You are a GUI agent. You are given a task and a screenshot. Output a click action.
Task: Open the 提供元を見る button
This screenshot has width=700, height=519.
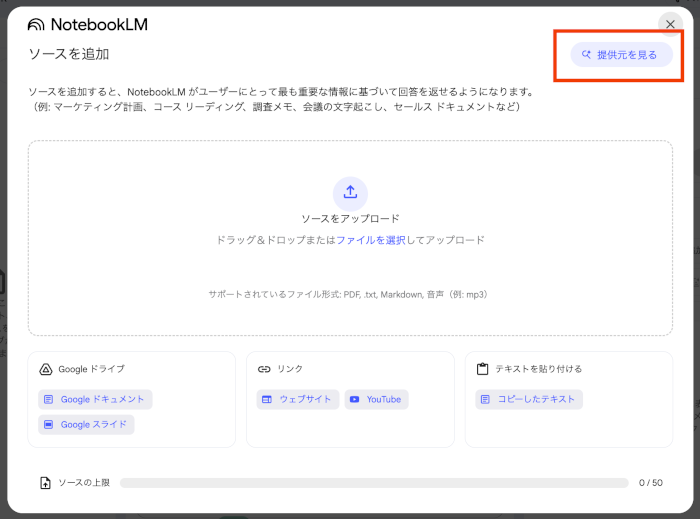pyautogui.click(x=621, y=55)
